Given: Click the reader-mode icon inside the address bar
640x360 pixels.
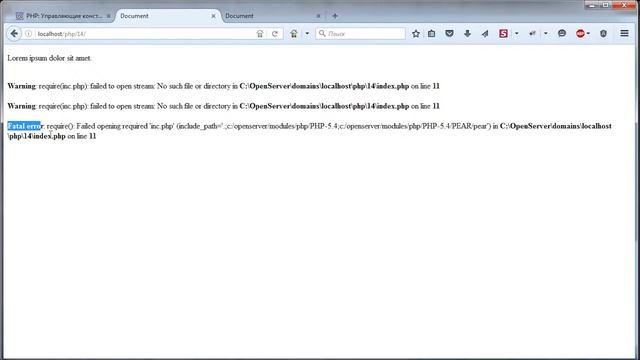Looking at the screenshot, I should tap(260, 34).
